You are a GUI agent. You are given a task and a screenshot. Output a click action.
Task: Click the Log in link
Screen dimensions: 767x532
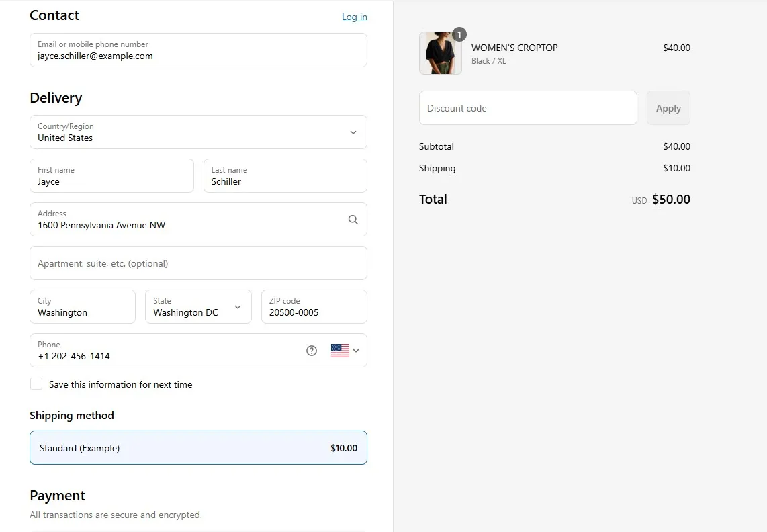pos(354,17)
